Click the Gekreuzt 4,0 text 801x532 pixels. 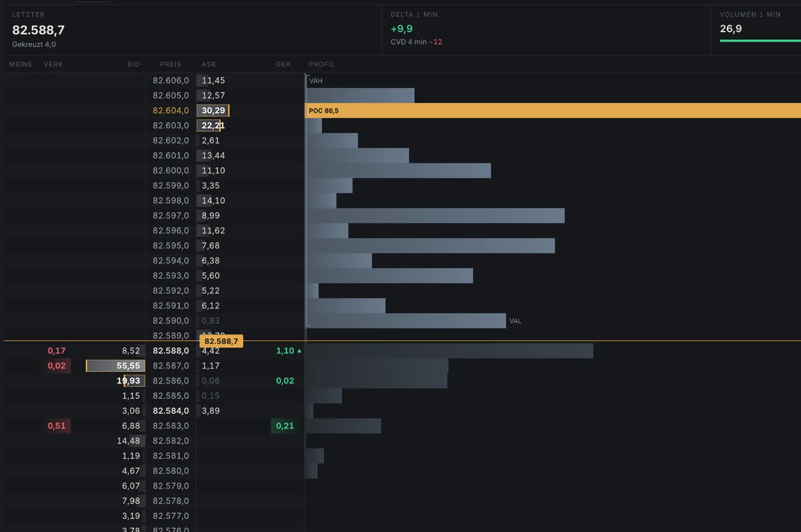pos(34,45)
